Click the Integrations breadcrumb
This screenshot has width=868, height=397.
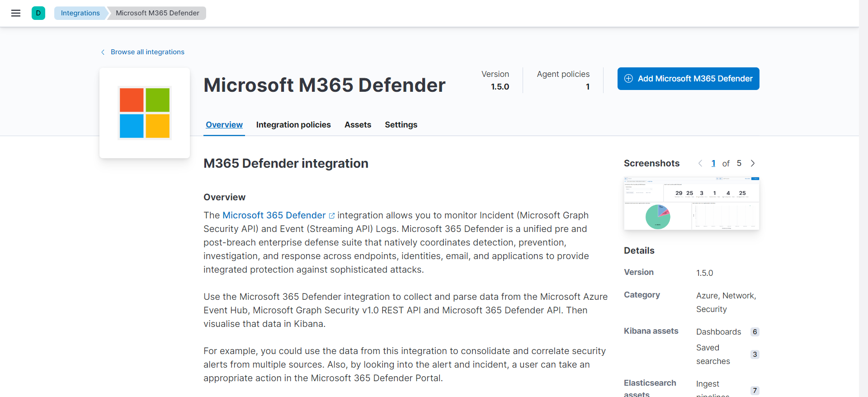80,13
